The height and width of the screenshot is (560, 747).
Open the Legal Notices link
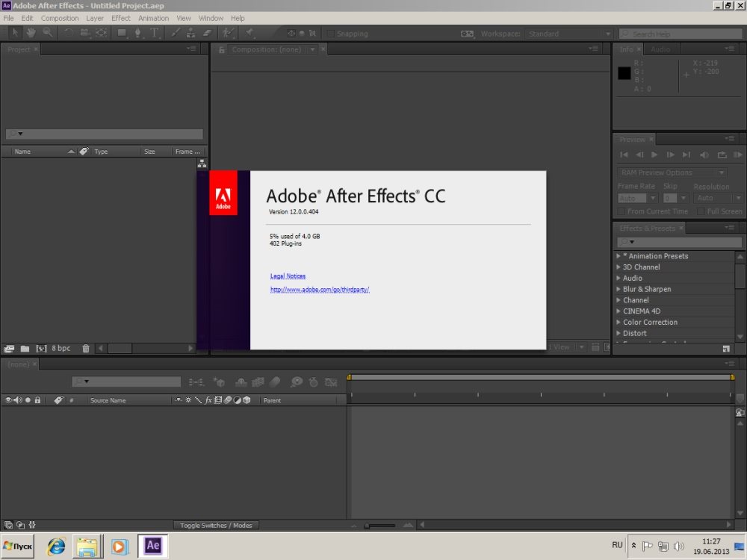pos(288,276)
